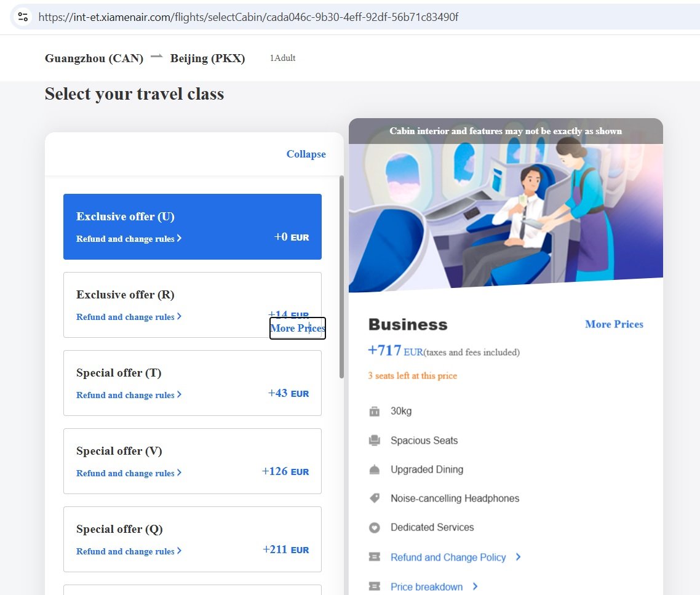Click the Upgraded Dining cloche icon
Viewport: 700px width, 595px height.
(374, 469)
